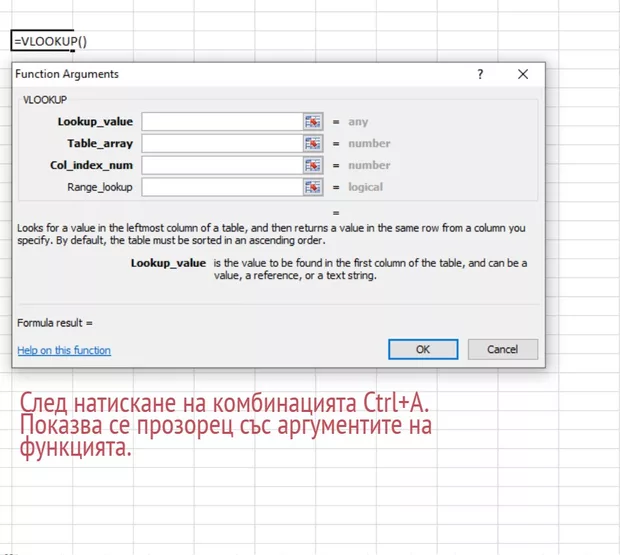
Task: Close the Function Arguments dialog
Action: pyautogui.click(x=523, y=74)
